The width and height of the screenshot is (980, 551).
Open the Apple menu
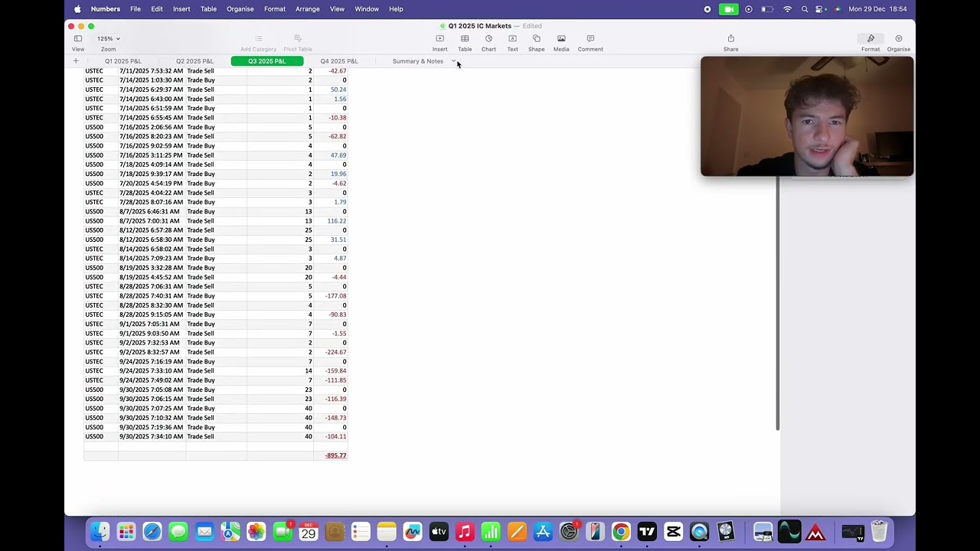[x=77, y=9]
